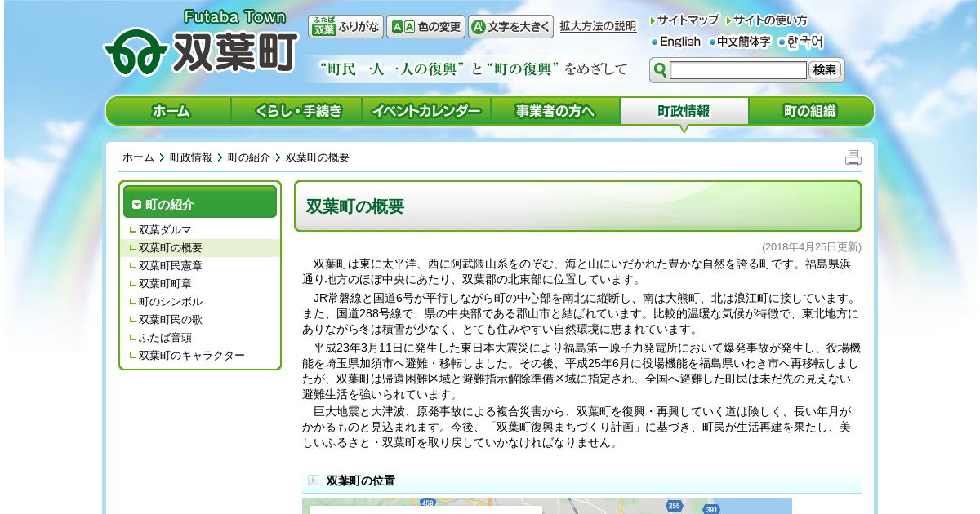The height and width of the screenshot is (514, 980).
Task: Open 町の紹介 sidebar heading link
Action: [x=170, y=205]
